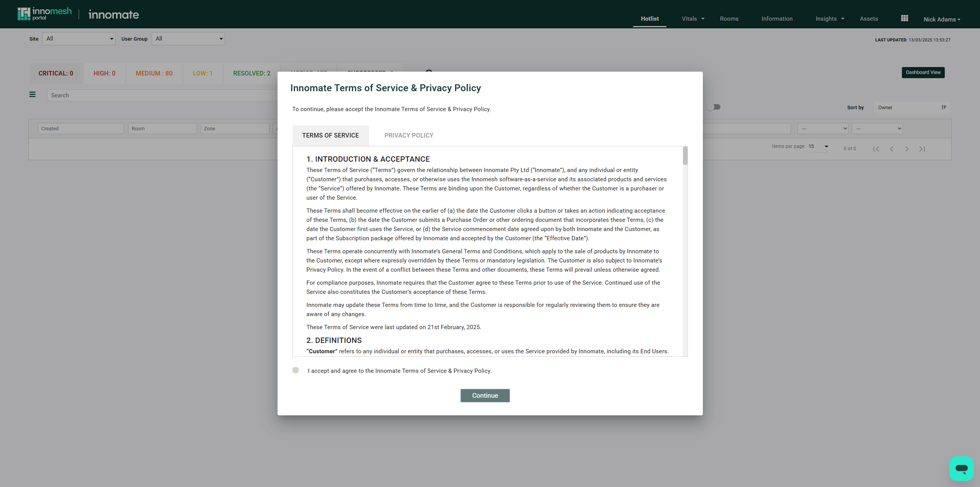Click the terms text scrollbar thumb
The height and width of the screenshot is (487, 980).
685,156
